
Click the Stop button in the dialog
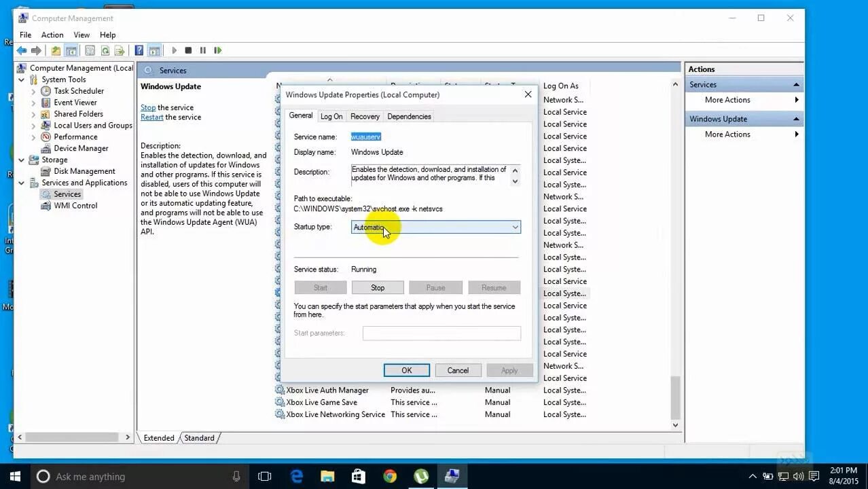point(378,288)
